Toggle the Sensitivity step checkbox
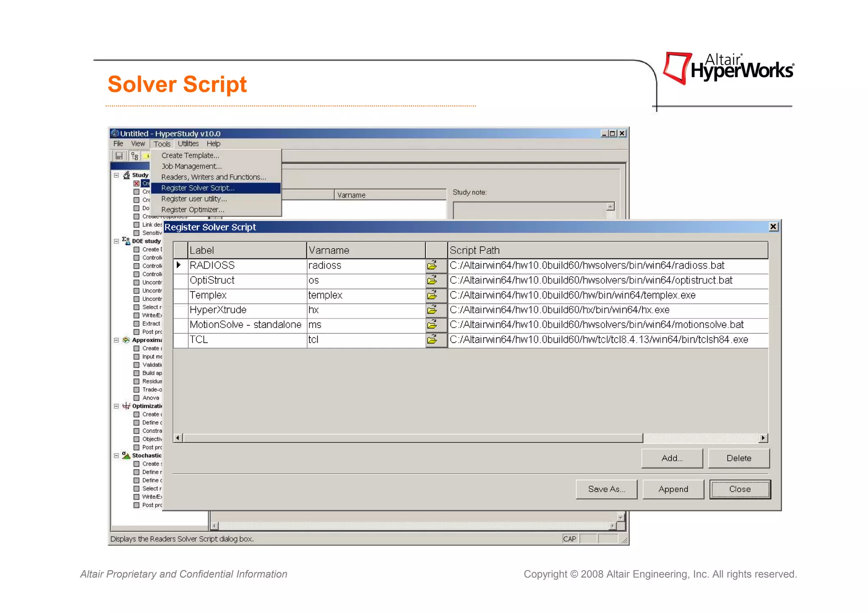 click(136, 233)
